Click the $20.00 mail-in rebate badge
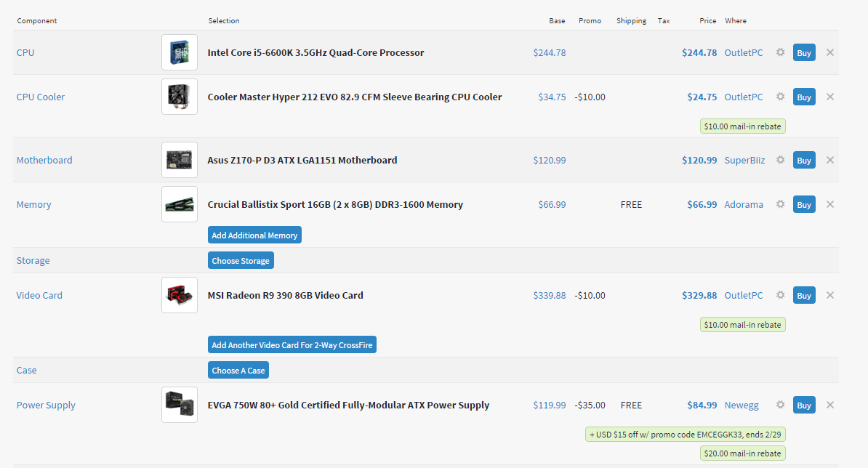 pyautogui.click(x=742, y=453)
